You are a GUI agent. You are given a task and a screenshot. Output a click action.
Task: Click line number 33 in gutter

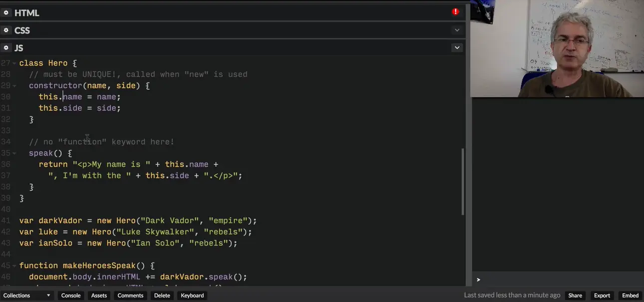(5, 130)
